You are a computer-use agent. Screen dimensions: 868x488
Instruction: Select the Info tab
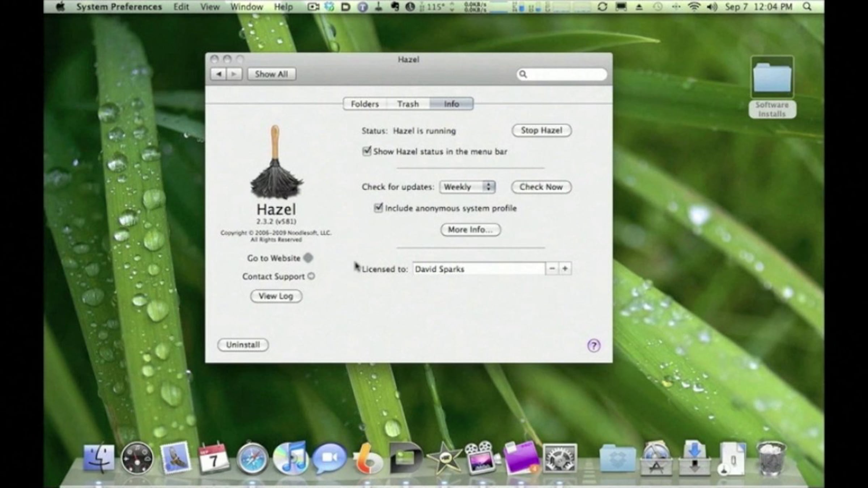tap(451, 104)
